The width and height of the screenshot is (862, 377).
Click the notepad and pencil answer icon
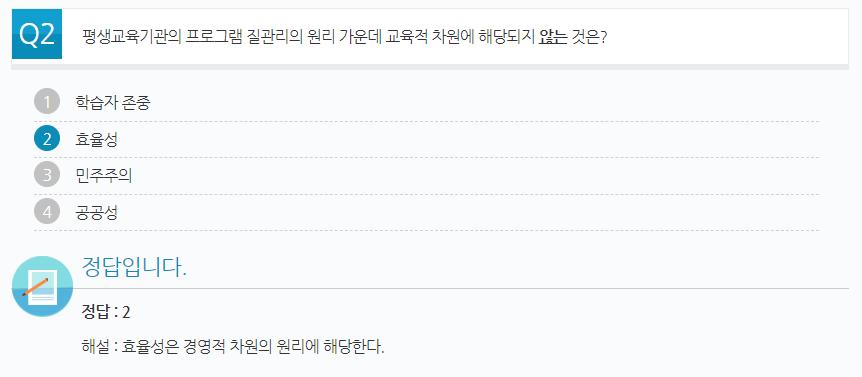[42, 286]
